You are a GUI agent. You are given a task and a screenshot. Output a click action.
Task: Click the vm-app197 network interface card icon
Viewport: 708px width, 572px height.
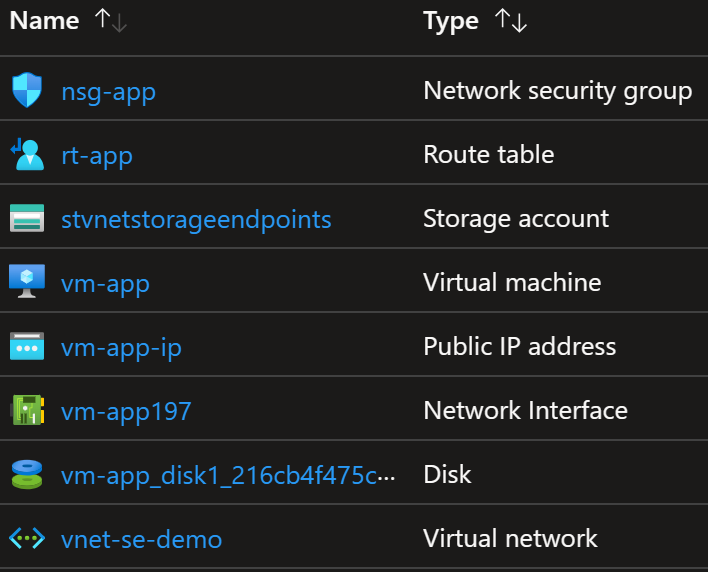coord(27,410)
